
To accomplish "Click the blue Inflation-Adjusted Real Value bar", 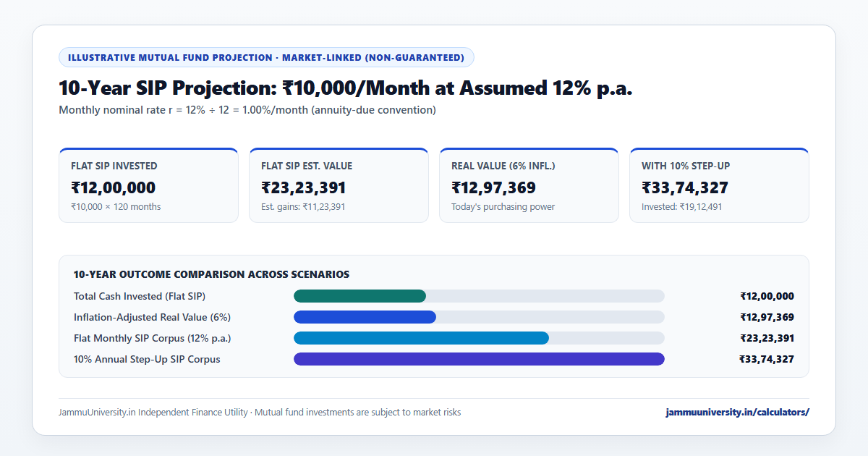I will [x=365, y=317].
